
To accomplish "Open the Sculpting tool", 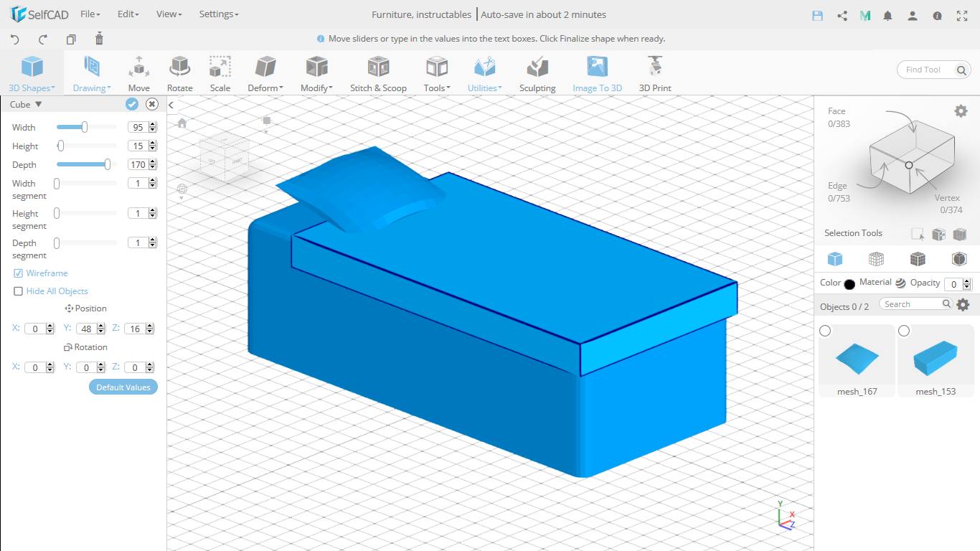I will click(x=537, y=75).
